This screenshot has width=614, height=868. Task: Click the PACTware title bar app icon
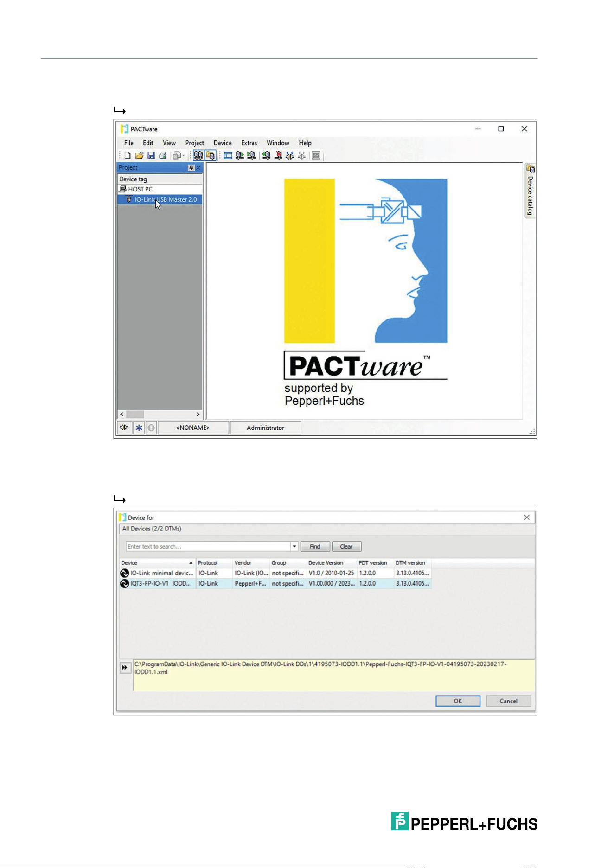tap(124, 129)
